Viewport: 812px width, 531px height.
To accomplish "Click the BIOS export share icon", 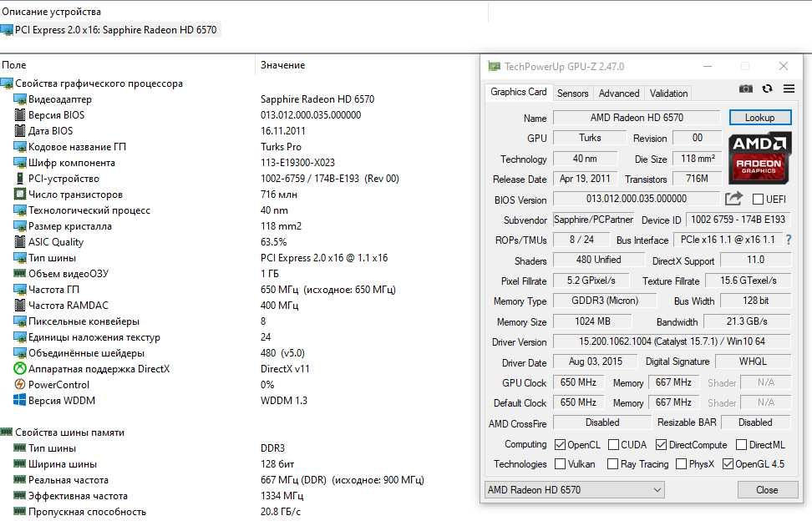I will pos(733,198).
